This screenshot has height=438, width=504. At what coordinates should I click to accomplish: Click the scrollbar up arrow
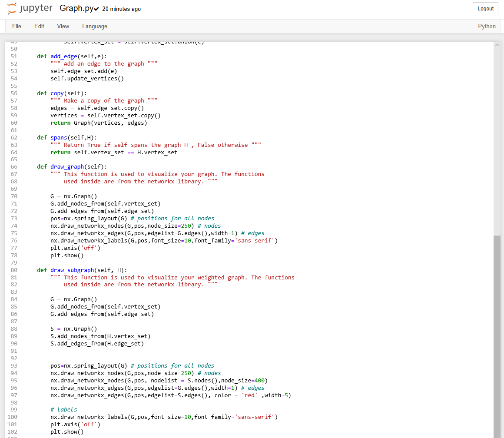click(497, 45)
